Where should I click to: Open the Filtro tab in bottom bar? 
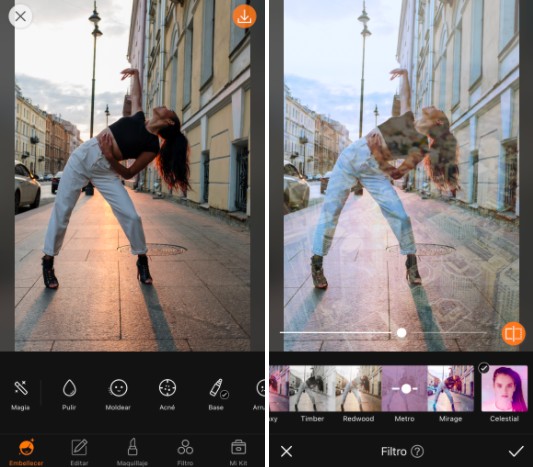[x=185, y=452]
